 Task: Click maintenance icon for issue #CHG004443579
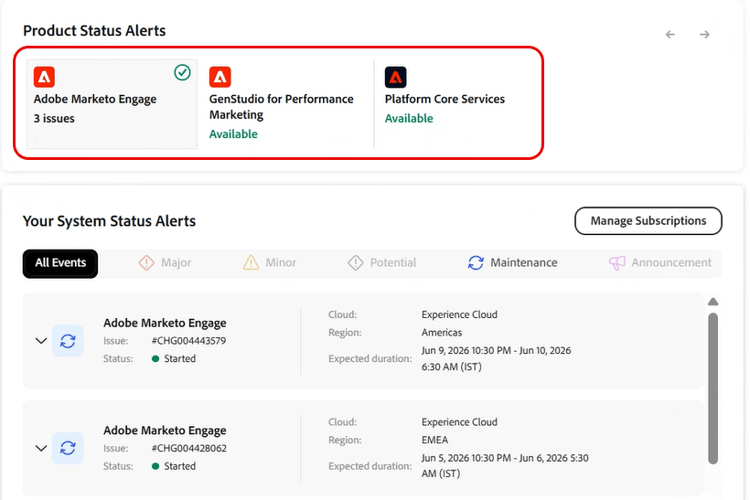pyautogui.click(x=68, y=341)
